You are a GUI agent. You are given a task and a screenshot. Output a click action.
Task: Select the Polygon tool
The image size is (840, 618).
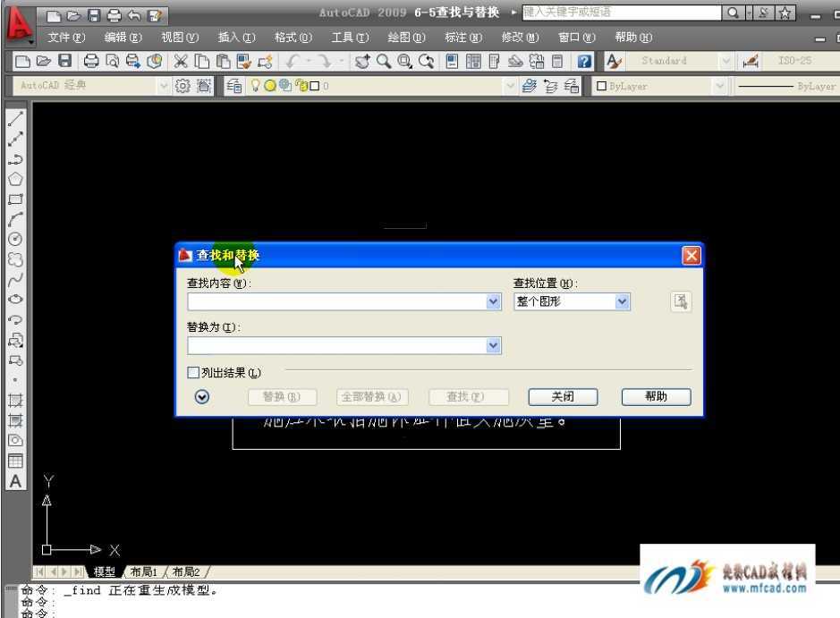pyautogui.click(x=15, y=180)
